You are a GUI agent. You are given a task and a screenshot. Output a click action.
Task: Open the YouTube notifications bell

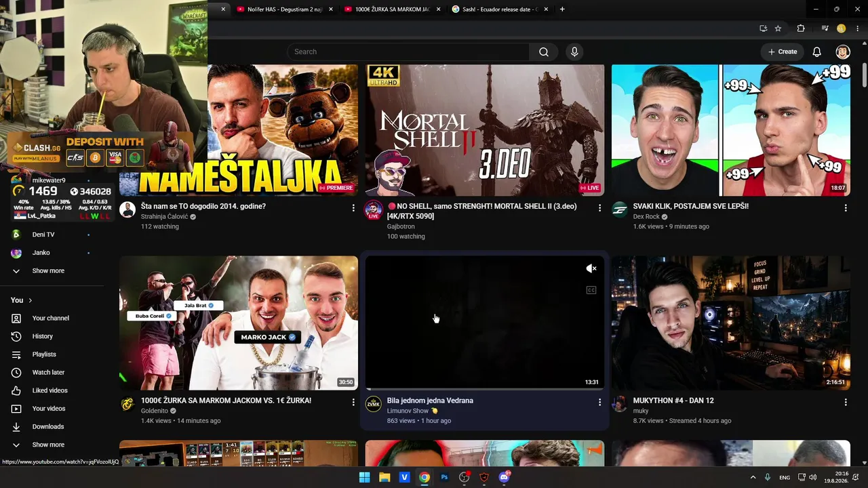click(x=817, y=52)
